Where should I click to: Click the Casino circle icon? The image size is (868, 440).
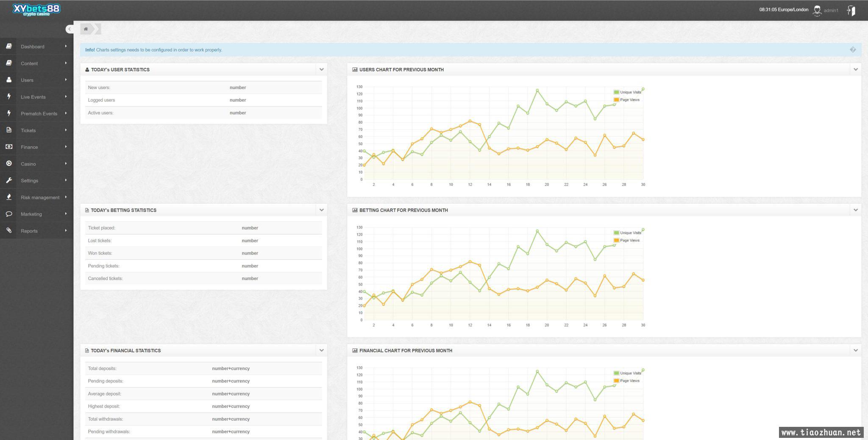8,163
